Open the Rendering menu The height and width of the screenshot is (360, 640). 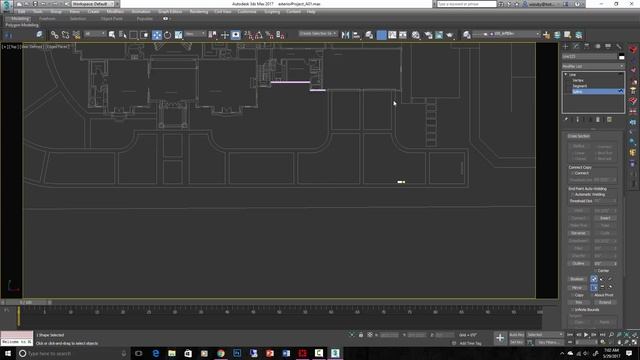click(x=199, y=12)
